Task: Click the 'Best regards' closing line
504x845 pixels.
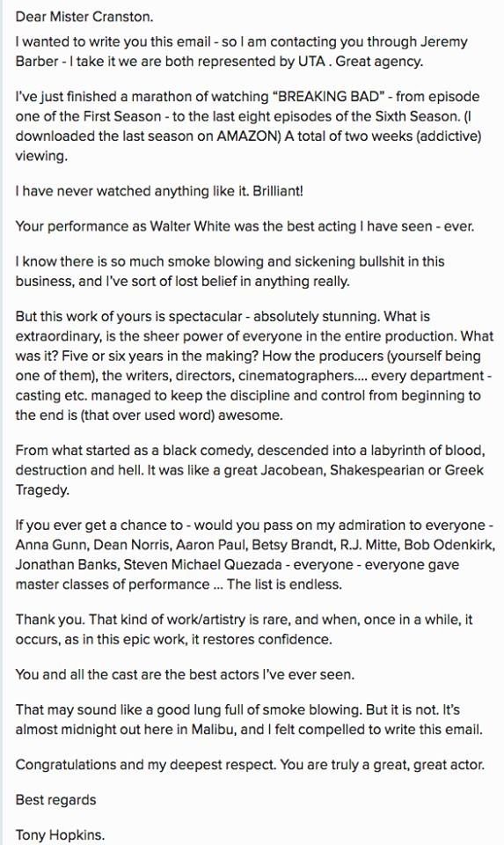Action: pos(56,800)
